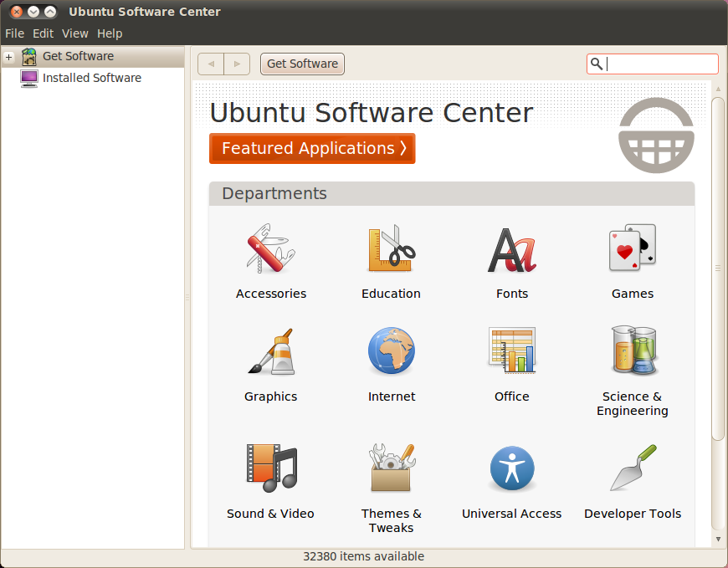Image resolution: width=728 pixels, height=568 pixels.
Task: Open the Education department icon
Action: coord(392,248)
